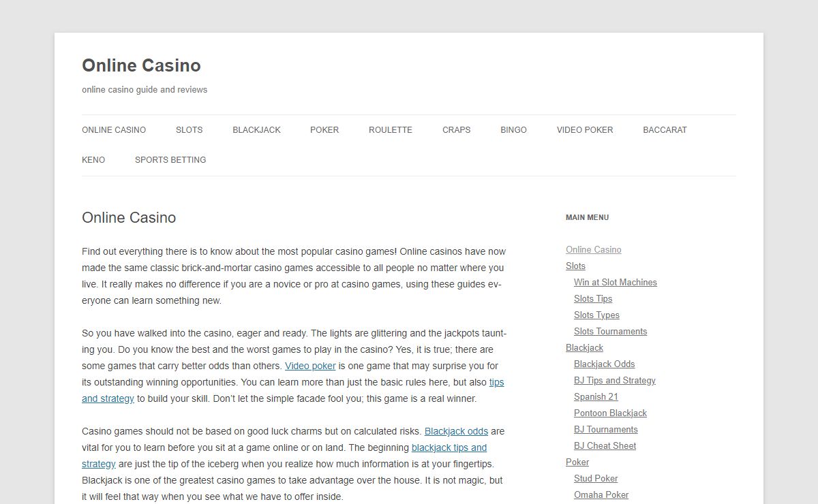
Task: Open Online Casino in the sidebar main menu
Action: (x=594, y=250)
